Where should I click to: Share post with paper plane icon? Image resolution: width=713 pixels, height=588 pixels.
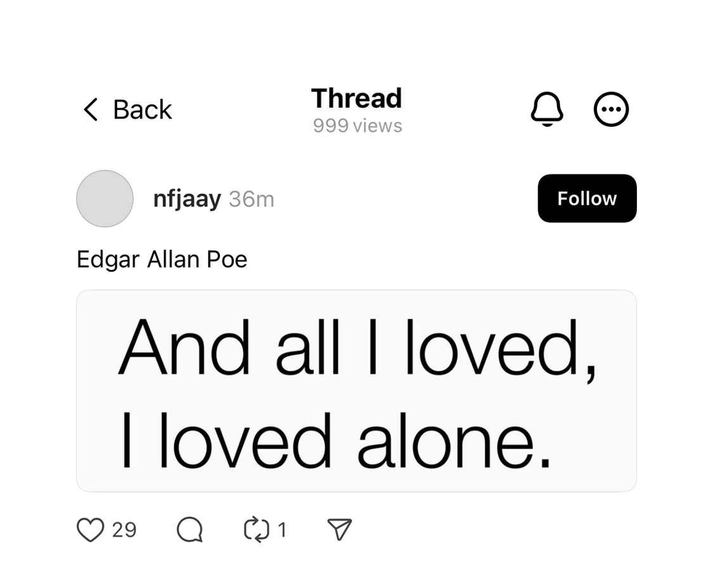[x=340, y=529]
